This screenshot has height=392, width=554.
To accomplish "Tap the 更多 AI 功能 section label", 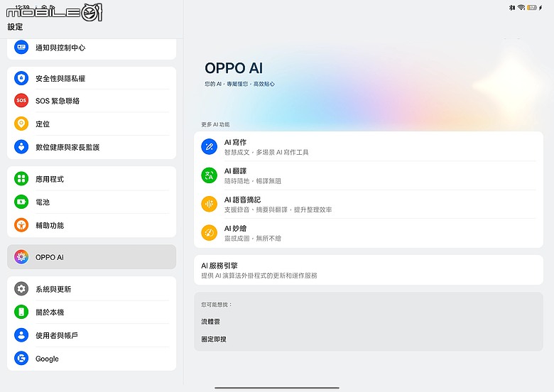I will (x=215, y=124).
